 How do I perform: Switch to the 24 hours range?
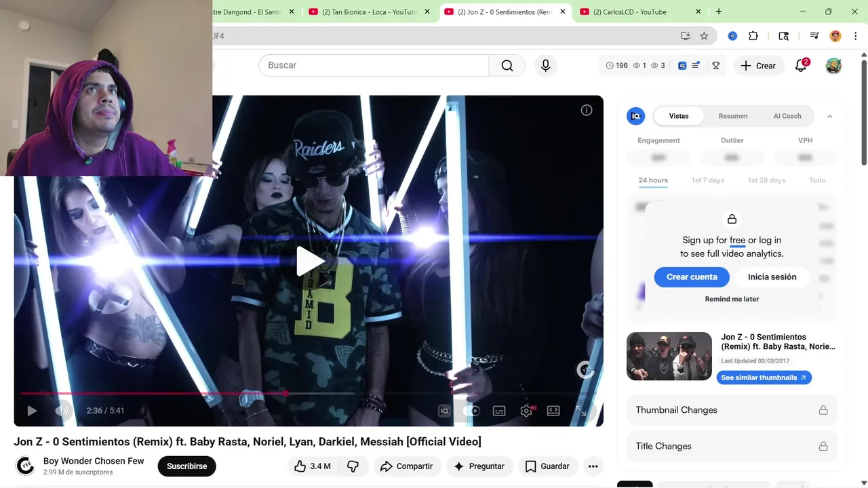click(x=653, y=180)
